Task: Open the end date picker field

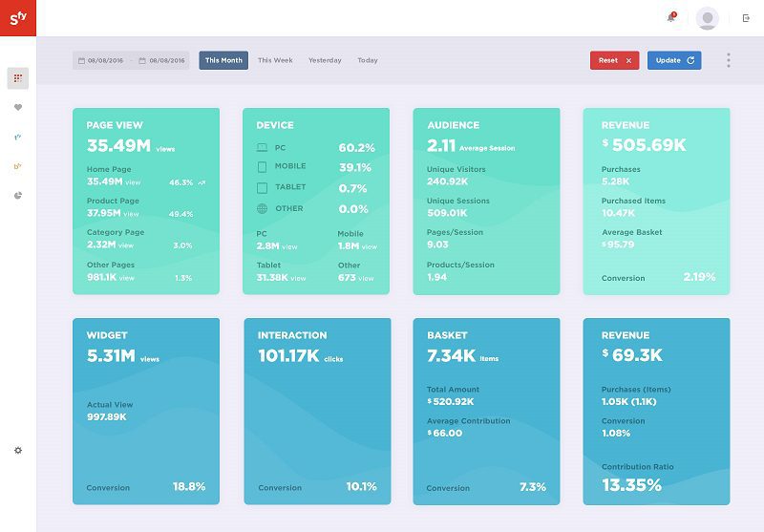Action: (x=162, y=60)
